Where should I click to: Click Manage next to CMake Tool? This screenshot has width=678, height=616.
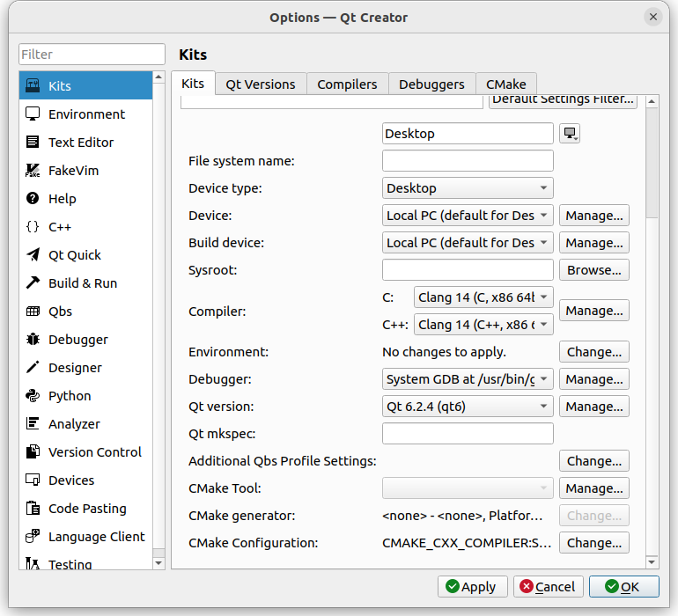click(594, 488)
